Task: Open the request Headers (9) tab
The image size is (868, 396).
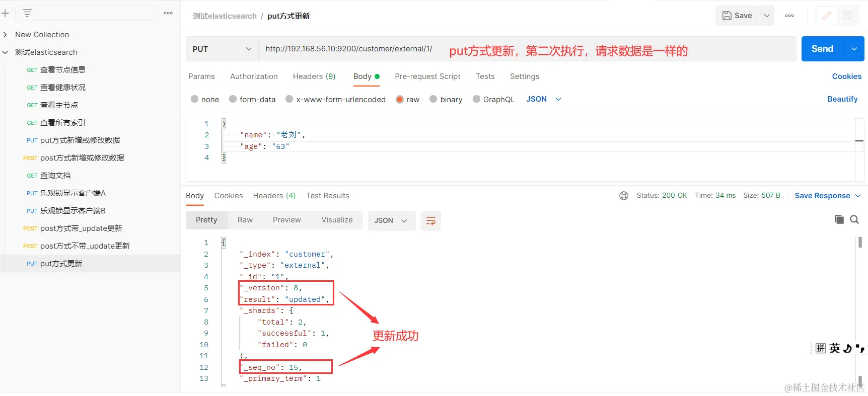Action: point(314,76)
